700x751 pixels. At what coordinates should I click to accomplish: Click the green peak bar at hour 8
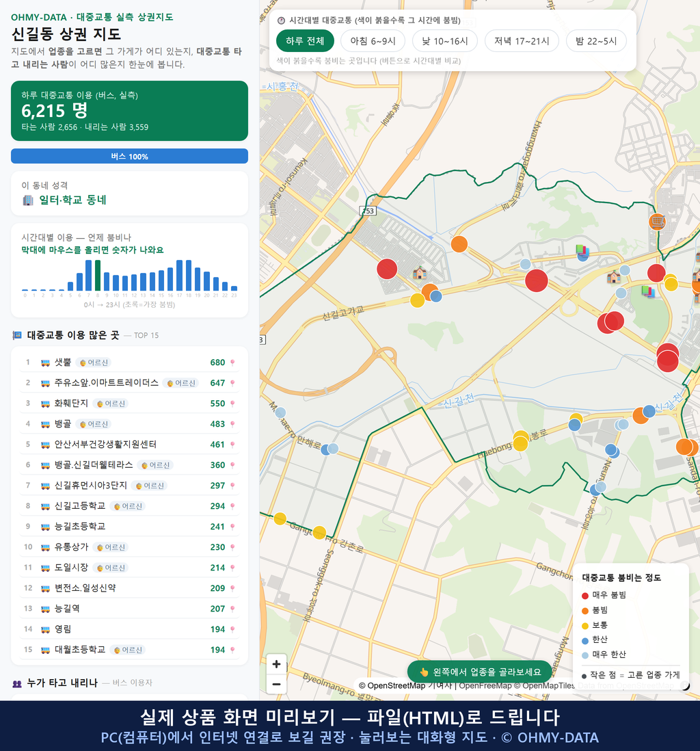pyautogui.click(x=98, y=276)
